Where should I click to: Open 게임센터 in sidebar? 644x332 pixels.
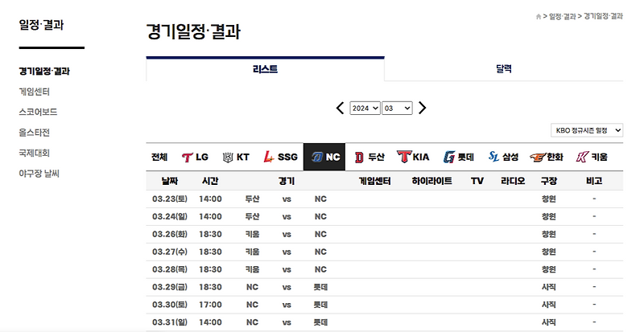(34, 92)
